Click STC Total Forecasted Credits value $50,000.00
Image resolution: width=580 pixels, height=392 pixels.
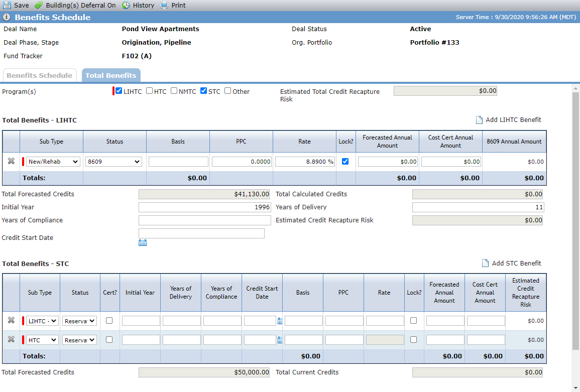[204, 372]
